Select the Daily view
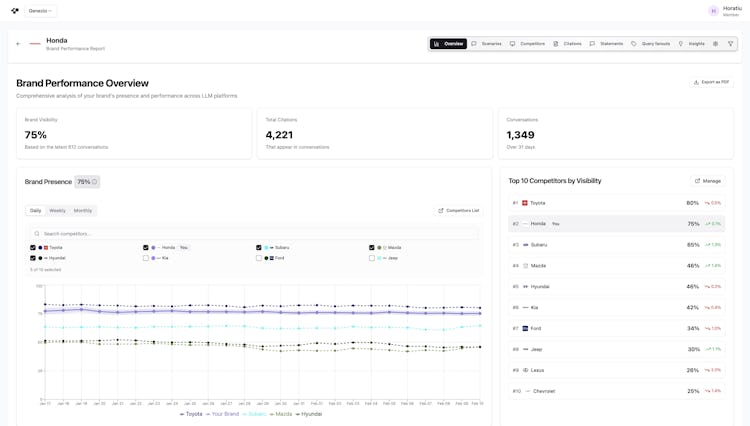This screenshot has height=426, width=750. pyautogui.click(x=36, y=210)
